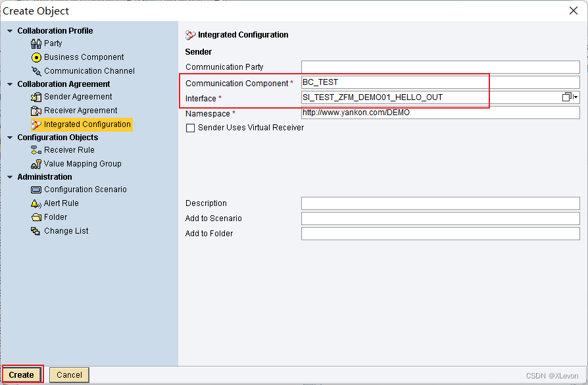Viewport: 588px width, 385px height.
Task: Focus the Add to Folder field
Action: point(440,234)
